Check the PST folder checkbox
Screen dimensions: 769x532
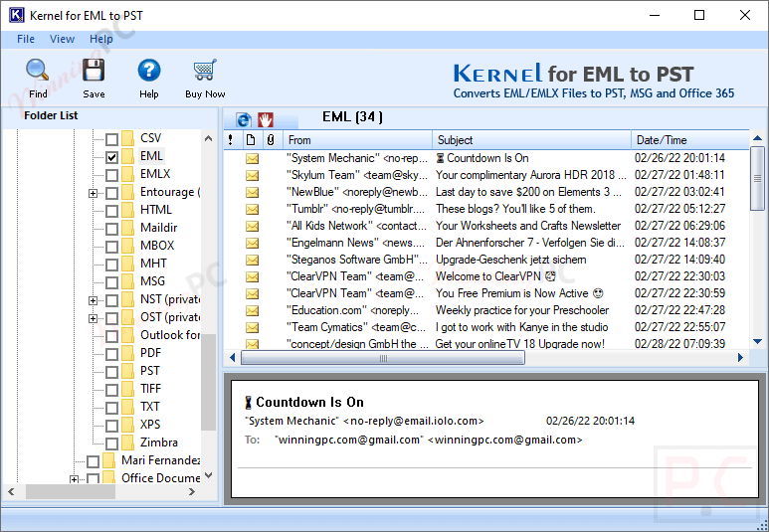click(111, 372)
